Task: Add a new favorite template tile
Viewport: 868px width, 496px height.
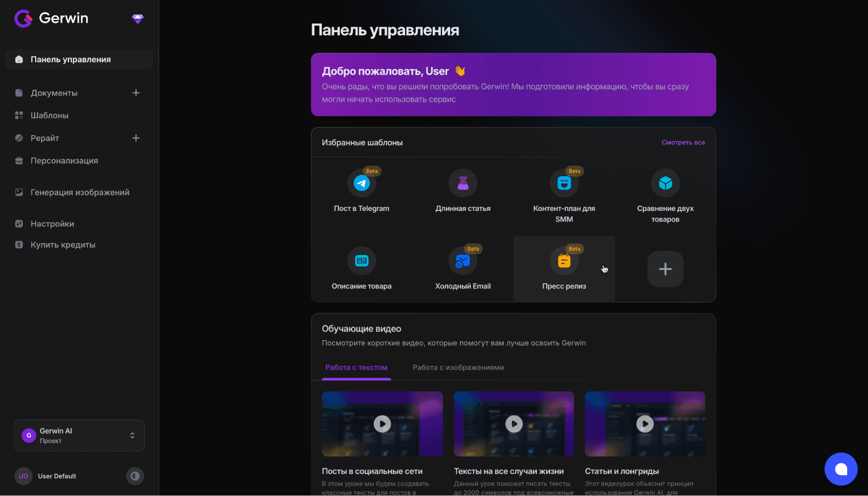Action: coord(665,269)
